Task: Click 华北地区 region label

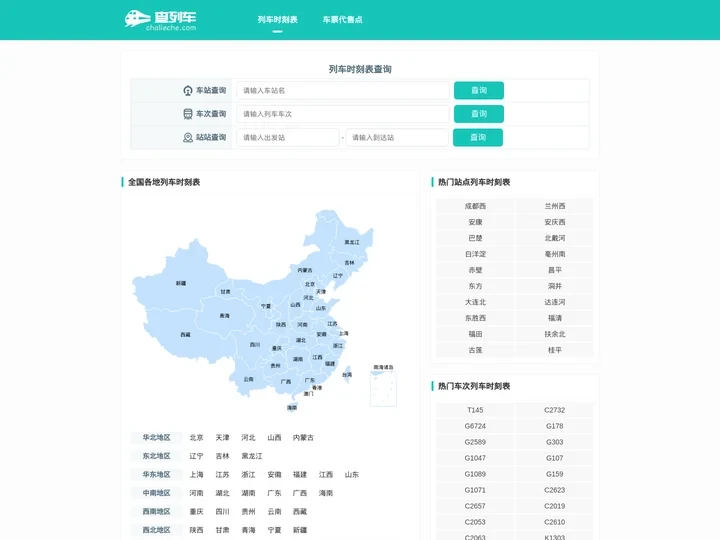Action: tap(157, 438)
